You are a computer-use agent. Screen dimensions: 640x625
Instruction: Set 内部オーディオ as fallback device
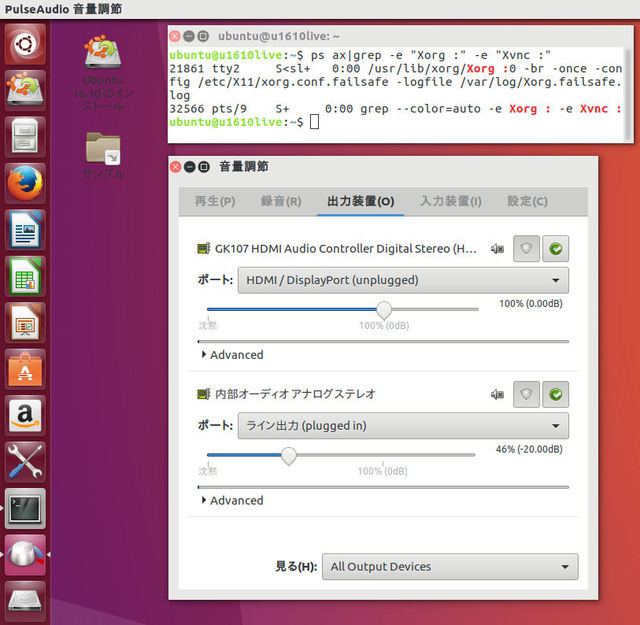[x=556, y=394]
